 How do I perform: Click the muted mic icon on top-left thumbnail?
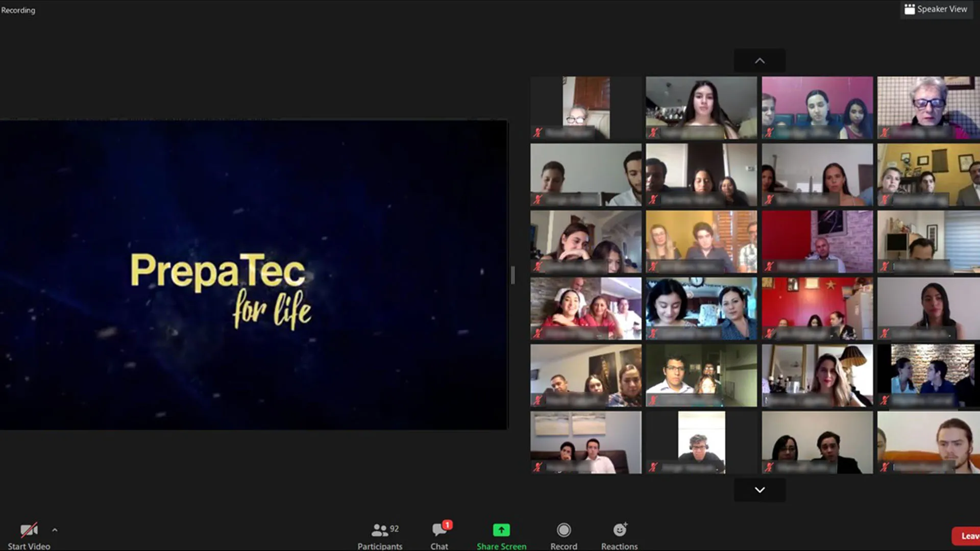click(537, 133)
